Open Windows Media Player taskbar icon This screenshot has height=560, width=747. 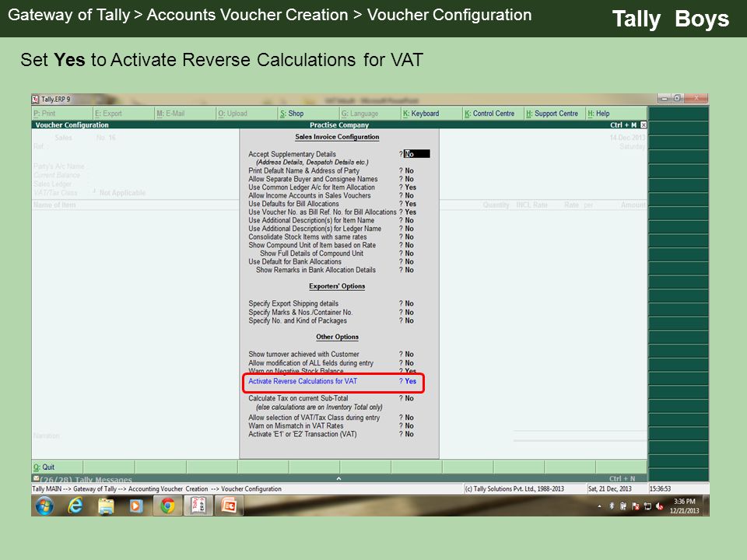[135, 506]
